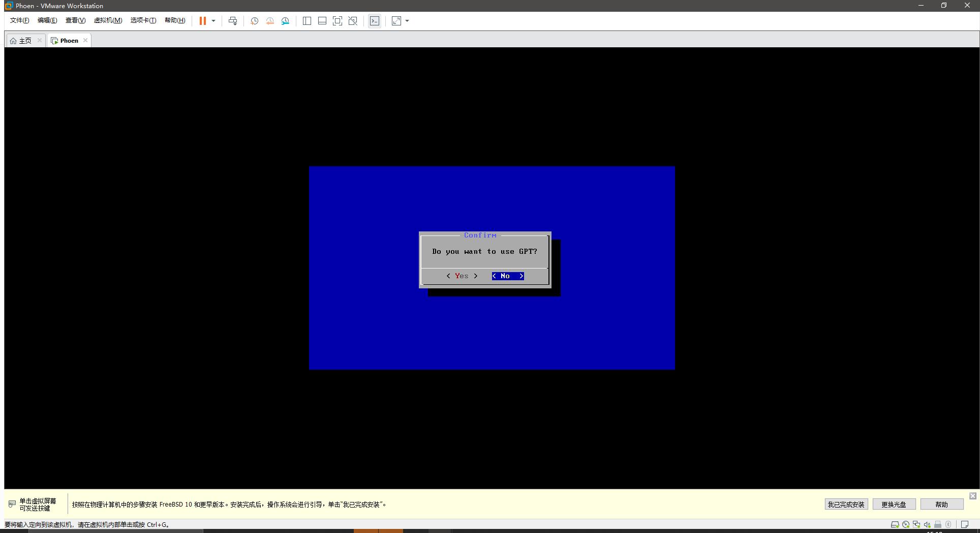Pause the Phoen virtual machine

[203, 21]
